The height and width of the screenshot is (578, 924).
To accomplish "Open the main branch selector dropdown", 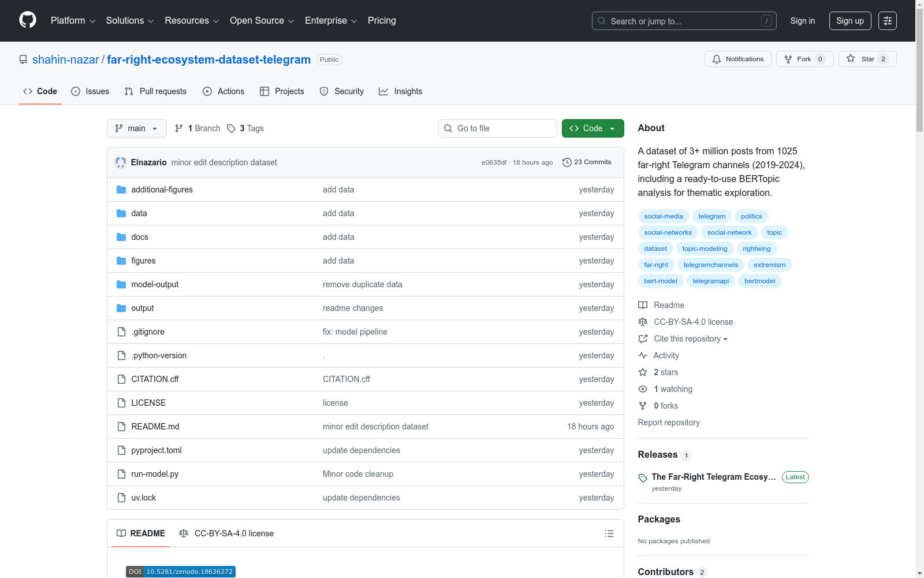I will [x=137, y=128].
